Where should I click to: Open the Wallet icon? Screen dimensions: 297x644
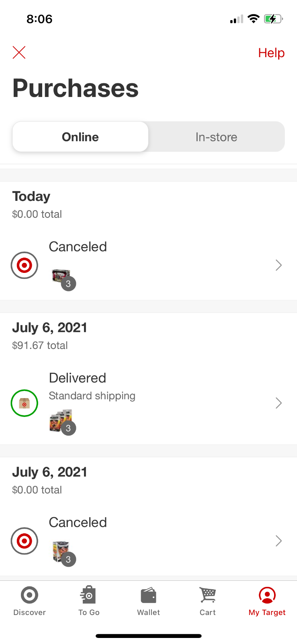[148, 595]
